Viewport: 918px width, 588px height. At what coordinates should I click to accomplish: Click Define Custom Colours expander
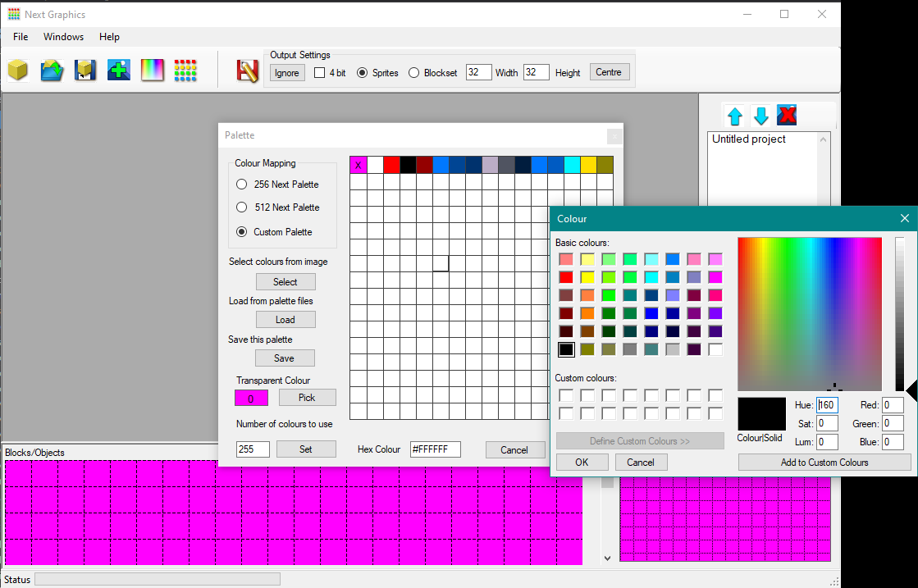point(640,440)
